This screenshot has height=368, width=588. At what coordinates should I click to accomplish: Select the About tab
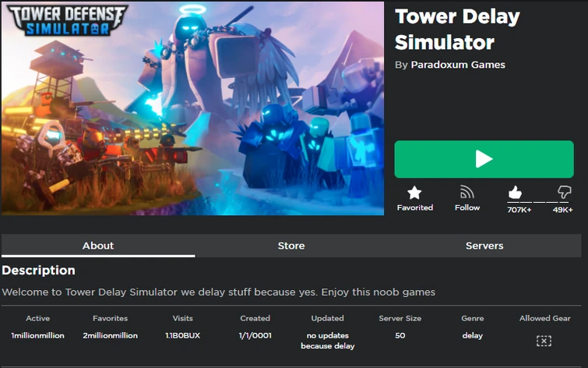[x=98, y=246]
